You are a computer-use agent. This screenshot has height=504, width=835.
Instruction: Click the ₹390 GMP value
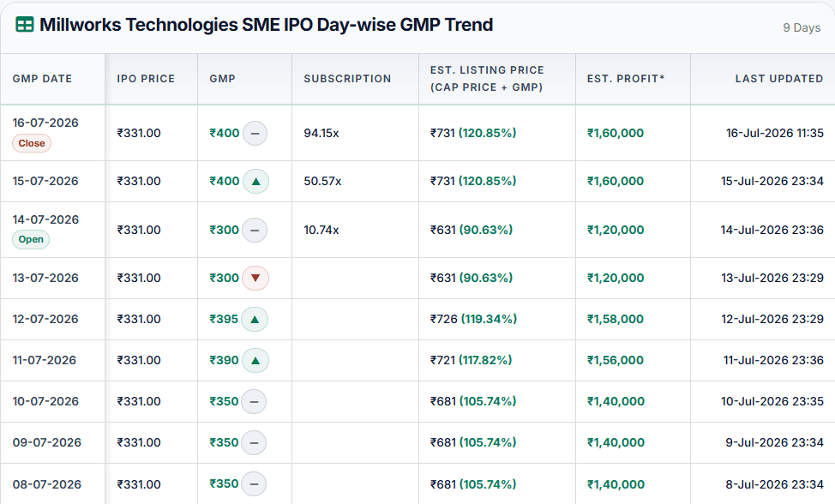pyautogui.click(x=225, y=360)
